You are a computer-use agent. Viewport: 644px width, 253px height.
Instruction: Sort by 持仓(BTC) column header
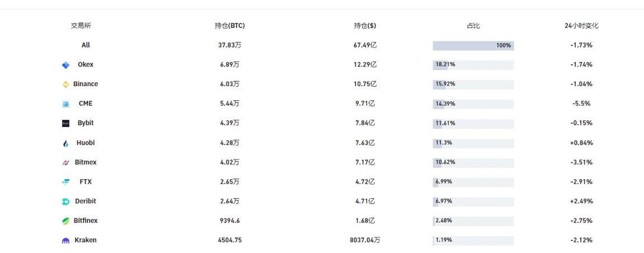pyautogui.click(x=230, y=26)
